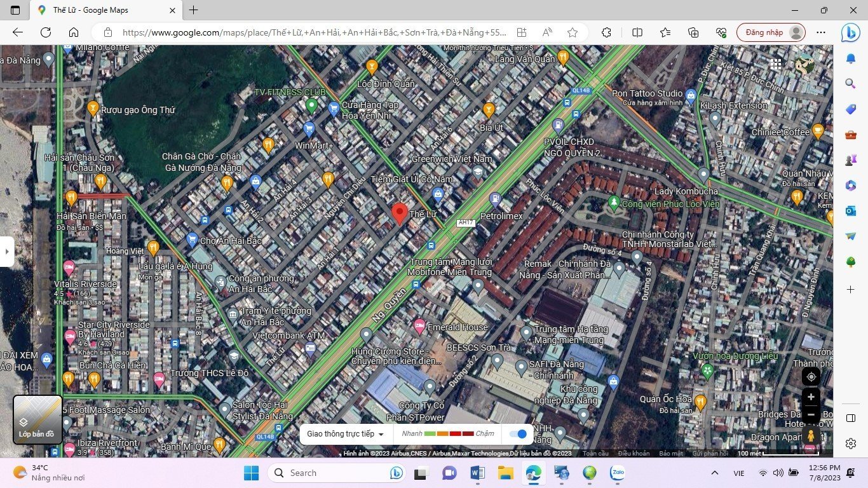This screenshot has height=488, width=868.
Task: Click the Đăng nhập sign-in button
Action: [x=770, y=32]
